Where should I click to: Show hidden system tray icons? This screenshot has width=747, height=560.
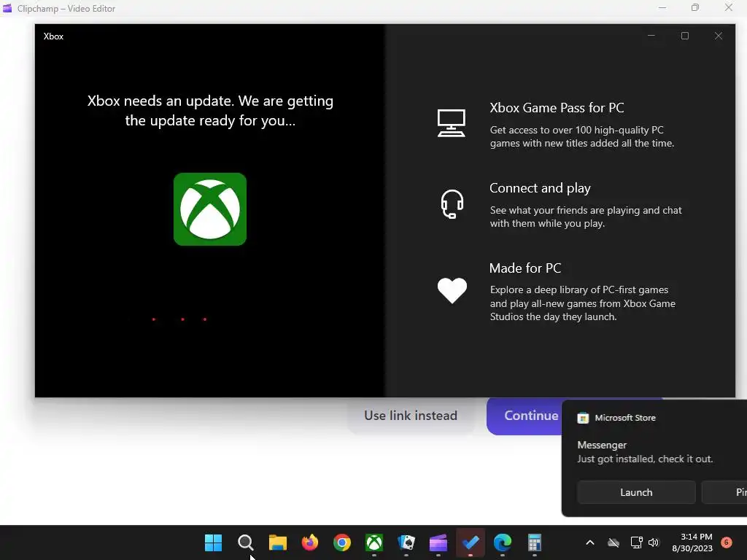click(x=589, y=542)
